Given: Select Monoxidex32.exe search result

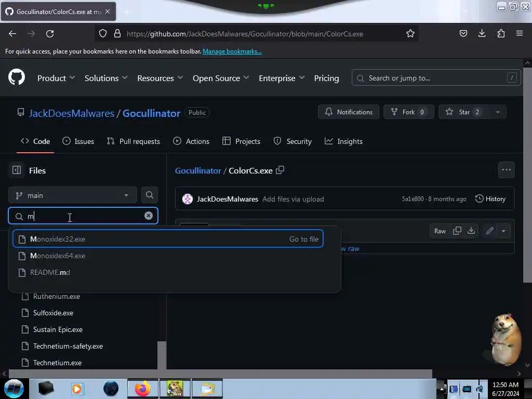Looking at the screenshot, I should [x=168, y=239].
